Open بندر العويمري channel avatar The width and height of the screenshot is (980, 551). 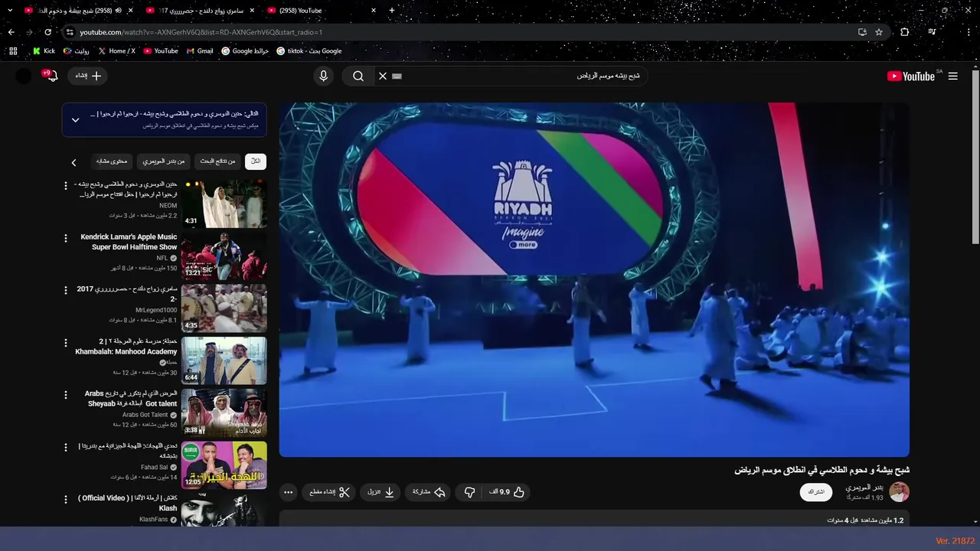pos(899,492)
